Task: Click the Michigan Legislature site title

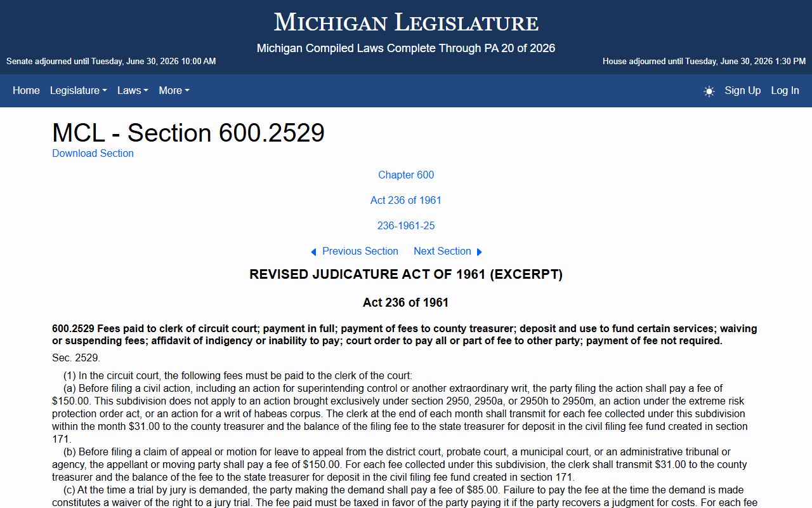Action: point(406,22)
